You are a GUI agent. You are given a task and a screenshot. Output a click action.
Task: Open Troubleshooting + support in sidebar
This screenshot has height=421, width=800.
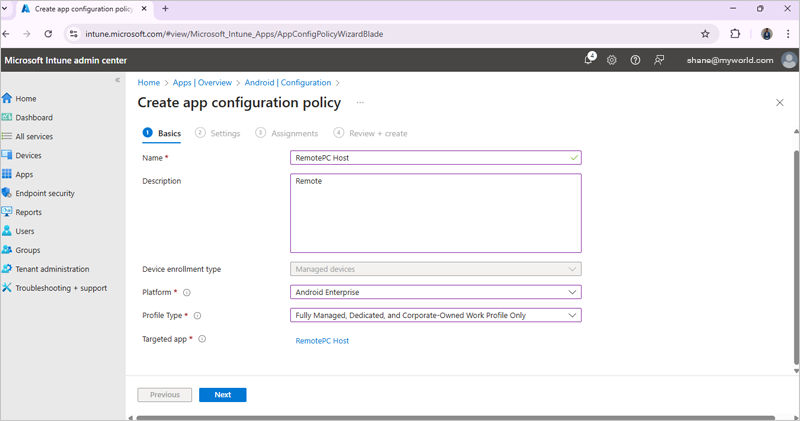(x=60, y=288)
